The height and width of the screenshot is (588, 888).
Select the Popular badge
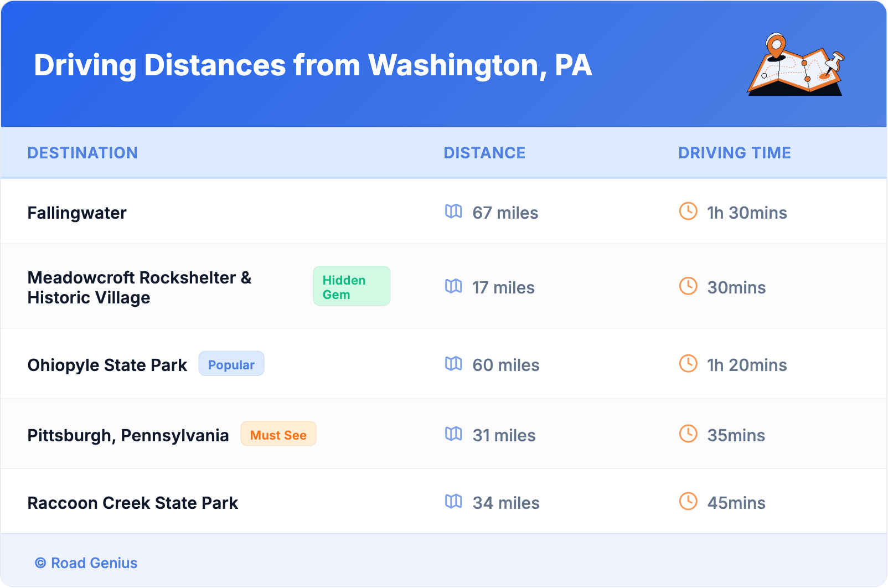231,364
